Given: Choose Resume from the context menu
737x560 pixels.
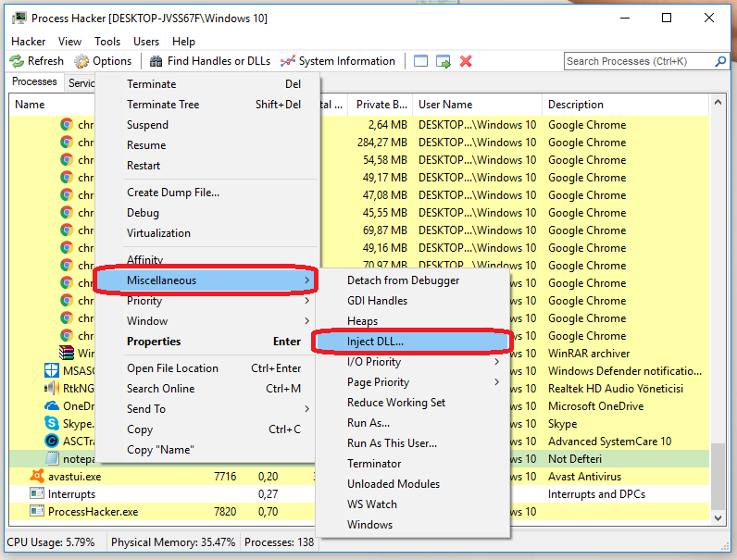Looking at the screenshot, I should [207, 145].
